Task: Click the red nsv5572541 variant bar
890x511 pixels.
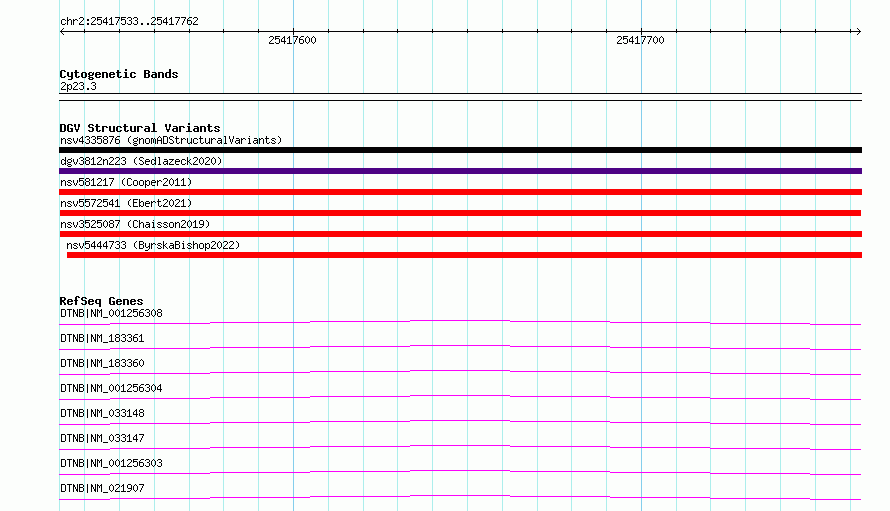Action: pyautogui.click(x=460, y=213)
